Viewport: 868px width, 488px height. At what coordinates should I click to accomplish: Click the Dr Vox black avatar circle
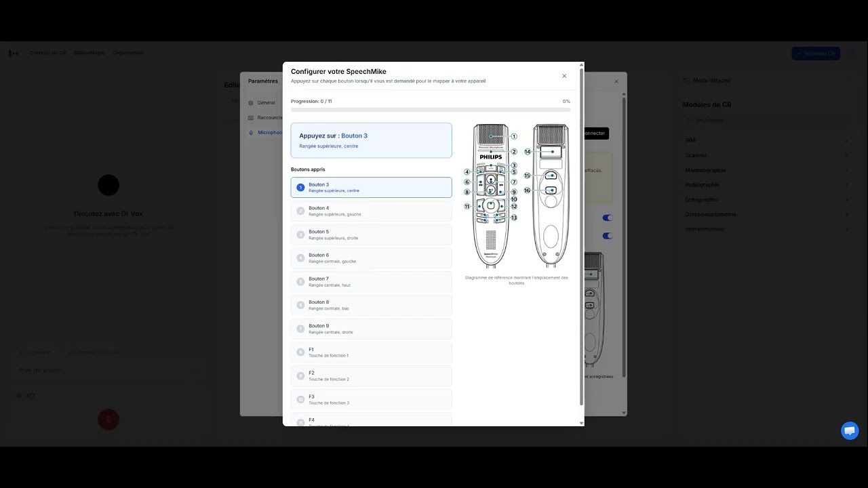[x=108, y=185]
